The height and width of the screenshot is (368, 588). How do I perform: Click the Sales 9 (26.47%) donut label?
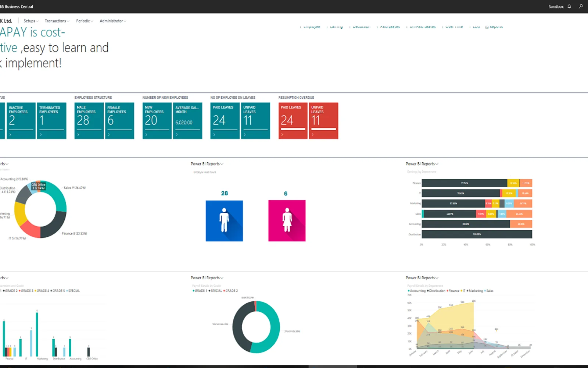coord(75,188)
